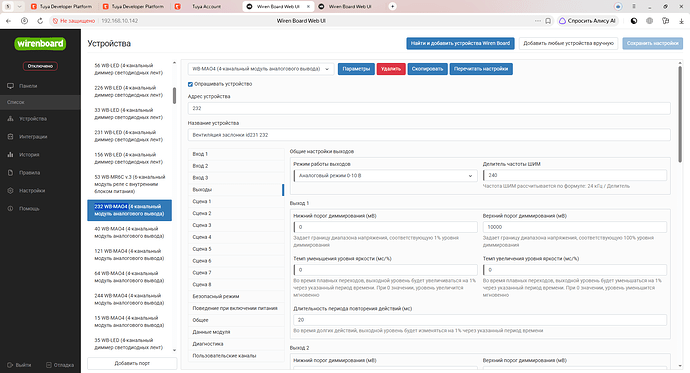Viewport: 690px width, 373px height.
Task: Click 'Найти и добавить устройства Wiren Board' button
Action: [460, 43]
